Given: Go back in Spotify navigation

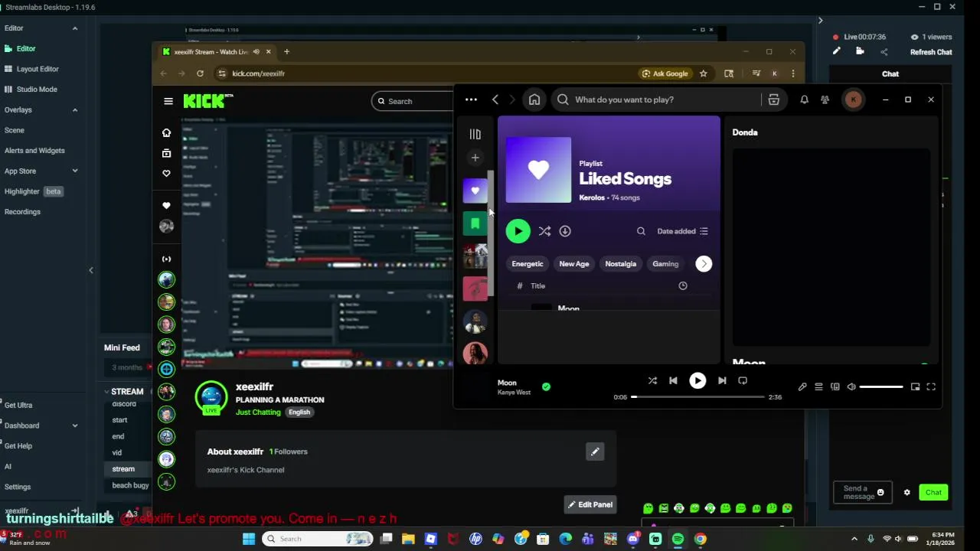Looking at the screenshot, I should (x=495, y=99).
